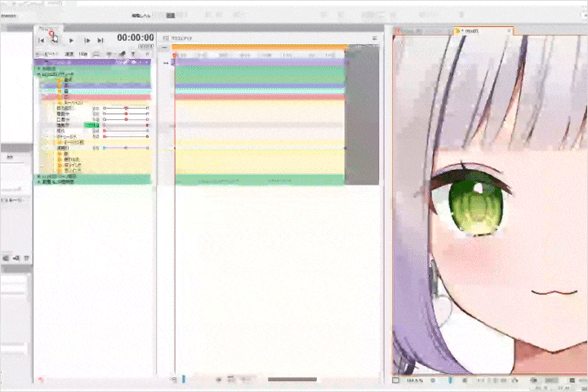Screen dimensions: 588x392
Task: Select the folder in the red-highlighted row
Action: click(60, 97)
